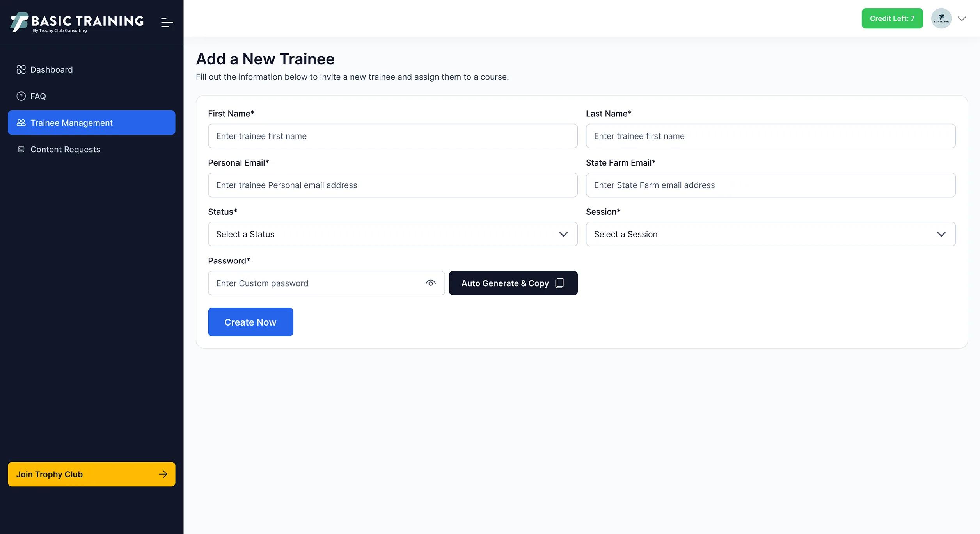Toggle password visibility with the eye icon
The height and width of the screenshot is (534, 980).
(x=431, y=283)
